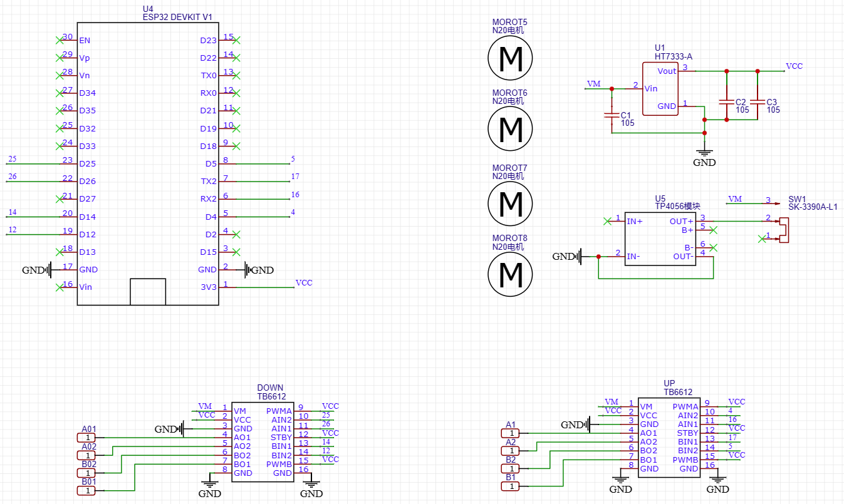Select capacitor C2 symbol
This screenshot has width=844, height=504.
click(x=726, y=101)
